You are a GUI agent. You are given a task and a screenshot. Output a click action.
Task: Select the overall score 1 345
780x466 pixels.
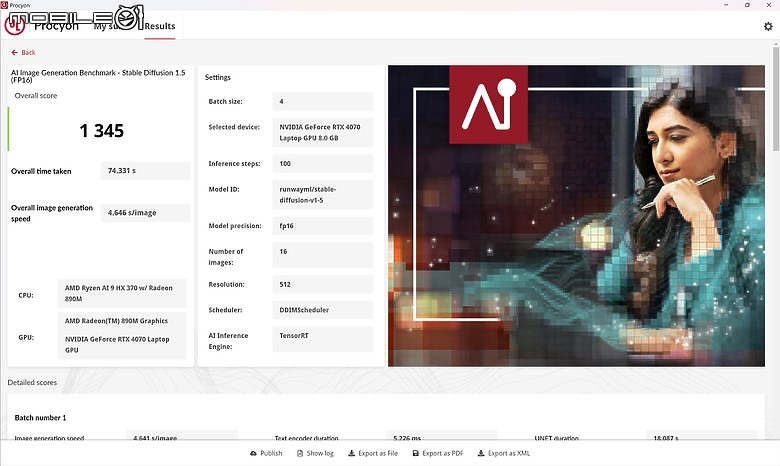click(x=101, y=131)
